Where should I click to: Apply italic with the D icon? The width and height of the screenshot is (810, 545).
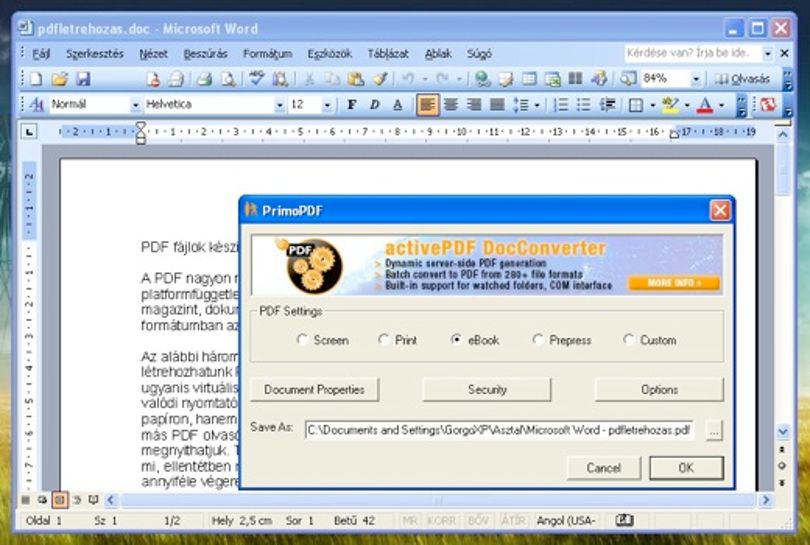(375, 105)
